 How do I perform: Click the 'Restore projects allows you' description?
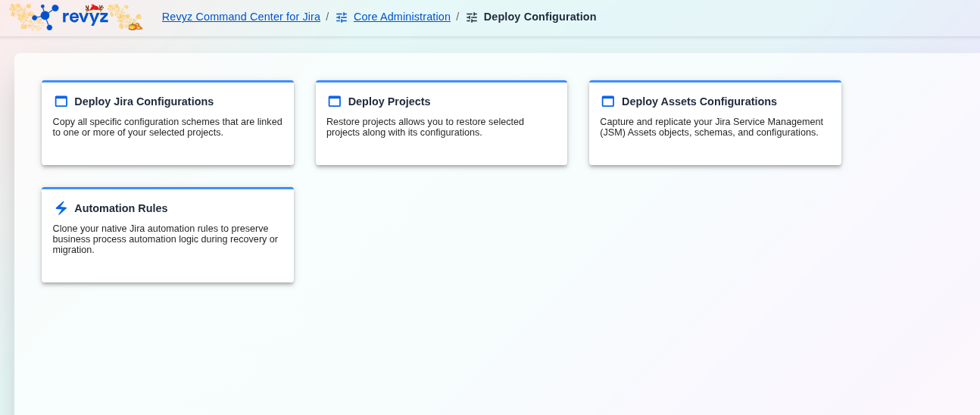click(425, 127)
